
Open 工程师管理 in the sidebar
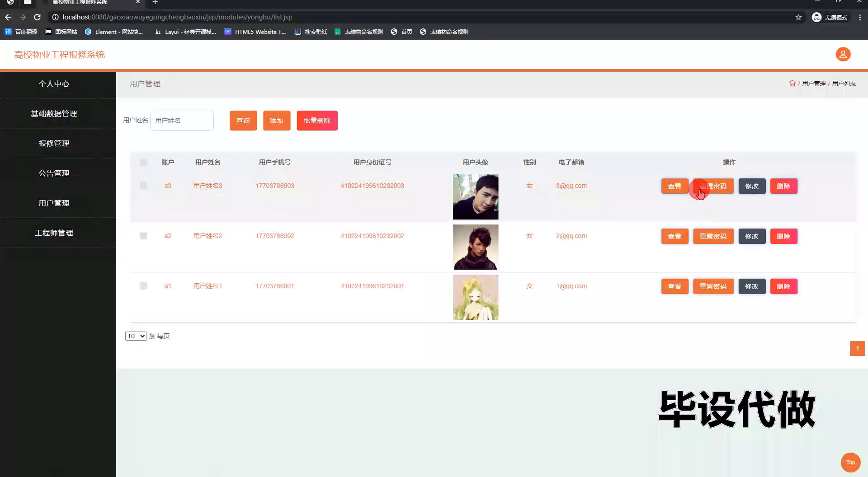pos(54,233)
